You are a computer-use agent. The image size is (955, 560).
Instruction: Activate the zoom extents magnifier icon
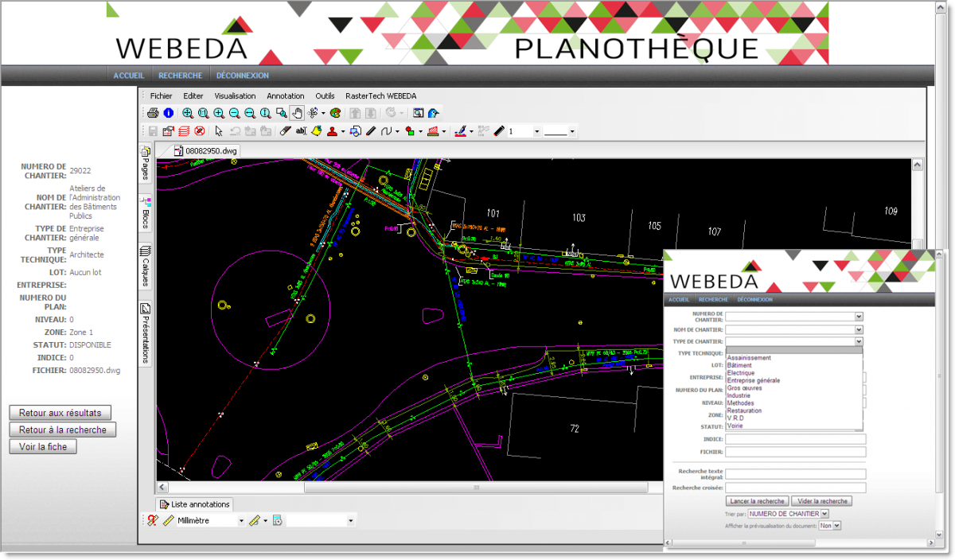pyautogui.click(x=188, y=113)
